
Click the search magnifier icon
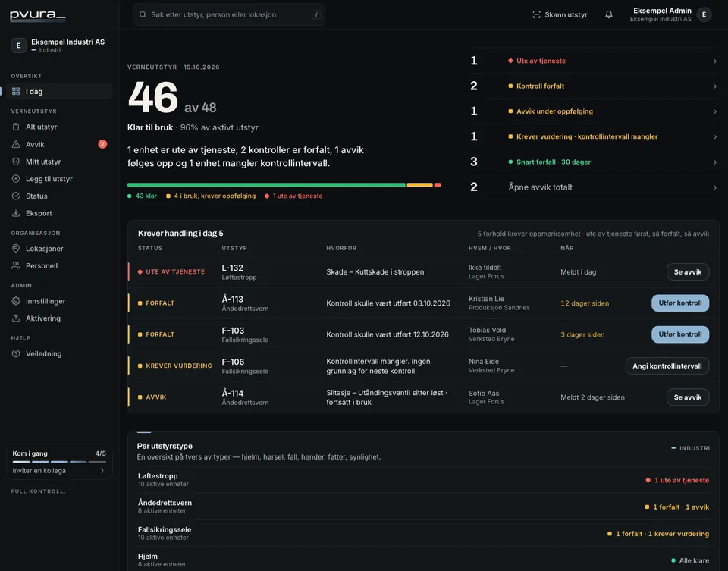pos(143,14)
